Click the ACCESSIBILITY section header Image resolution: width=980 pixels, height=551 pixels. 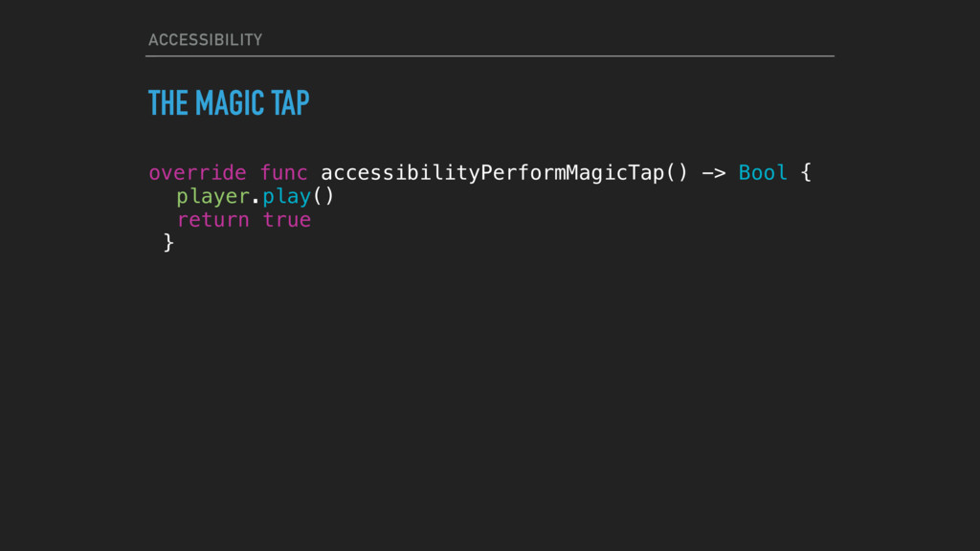[205, 40]
